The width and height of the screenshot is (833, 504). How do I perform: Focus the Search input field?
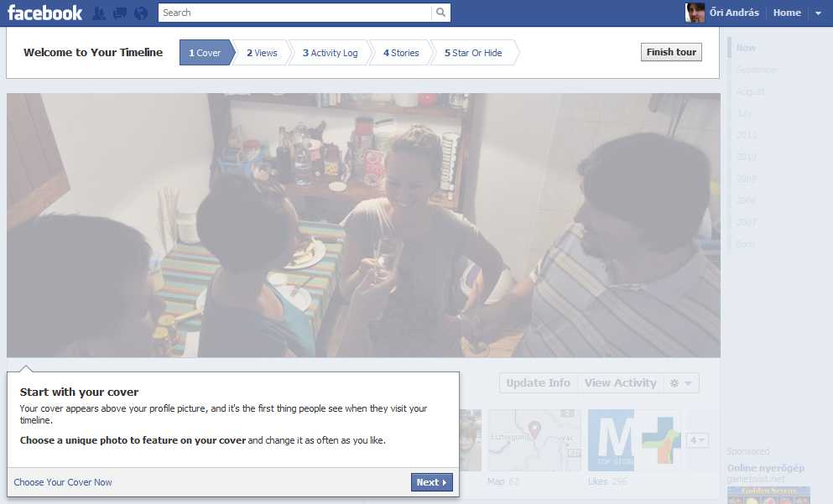click(295, 13)
